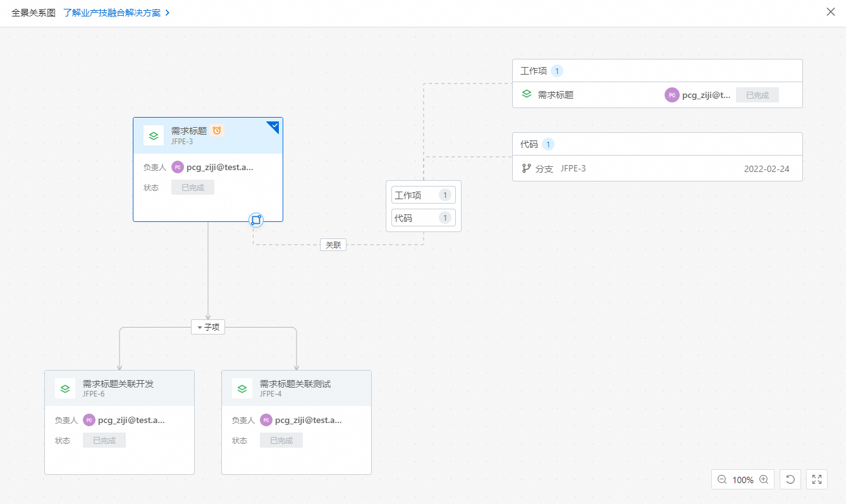Click assignee pcg_ziji@test.a... on JFPE-3 card
846x504 pixels.
220,168
